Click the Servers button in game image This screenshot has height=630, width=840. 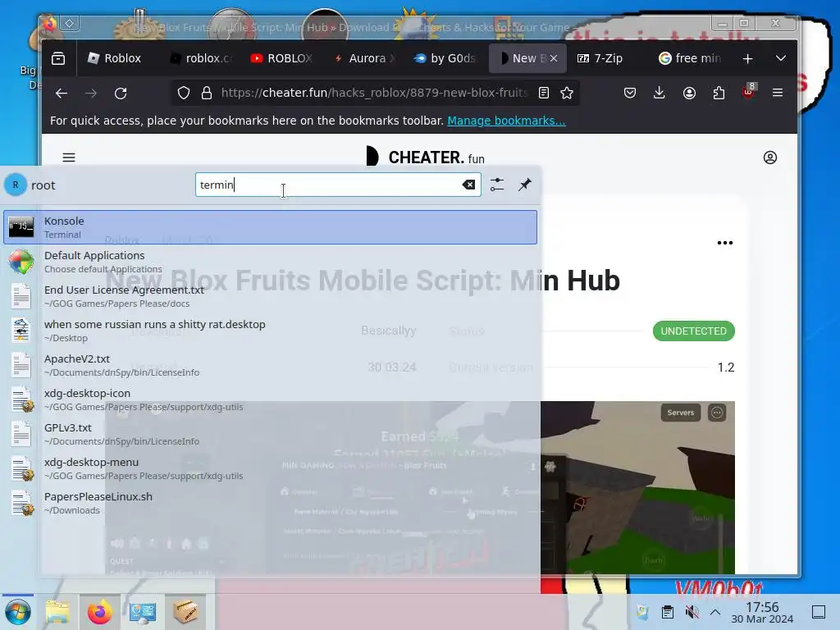coord(680,413)
